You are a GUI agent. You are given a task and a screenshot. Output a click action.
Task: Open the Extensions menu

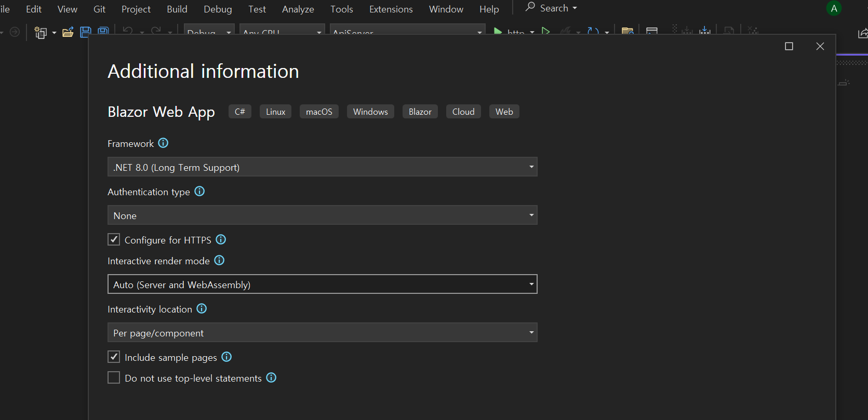click(391, 9)
